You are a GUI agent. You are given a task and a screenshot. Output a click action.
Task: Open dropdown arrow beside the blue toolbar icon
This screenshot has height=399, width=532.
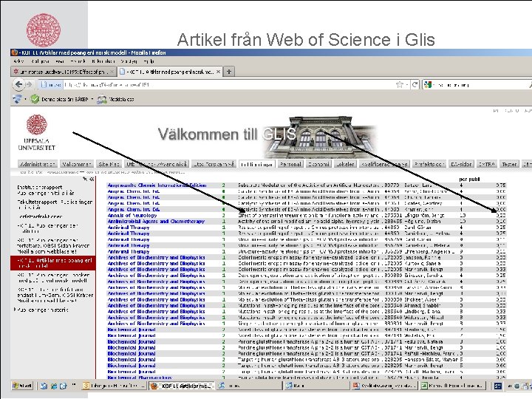pos(25,99)
